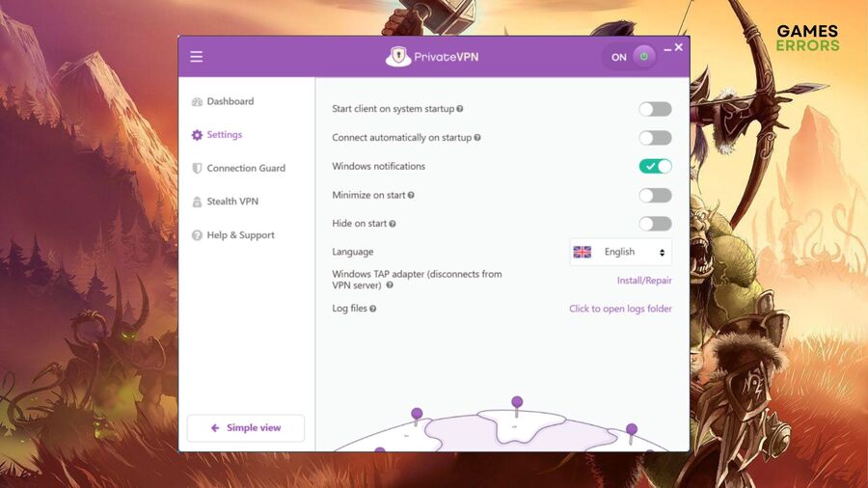Go to Help & Support
Image resolution: width=868 pixels, height=488 pixels.
(x=240, y=235)
